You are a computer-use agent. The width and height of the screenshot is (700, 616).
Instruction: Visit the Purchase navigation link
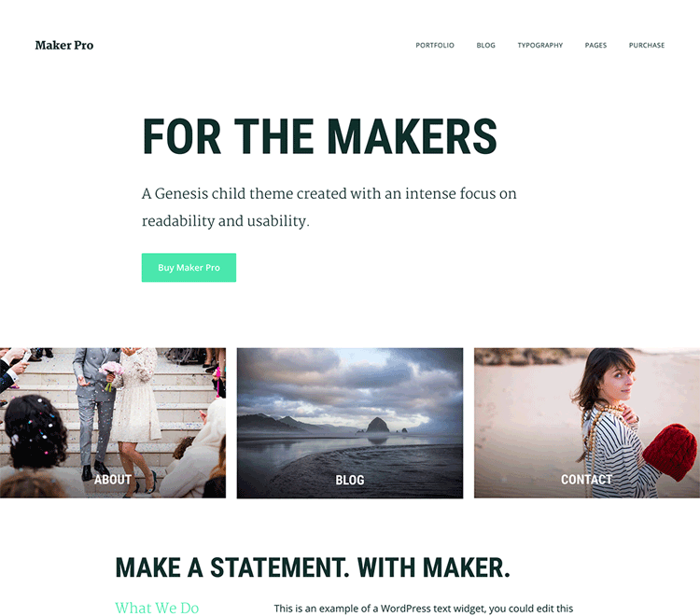pyautogui.click(x=647, y=45)
